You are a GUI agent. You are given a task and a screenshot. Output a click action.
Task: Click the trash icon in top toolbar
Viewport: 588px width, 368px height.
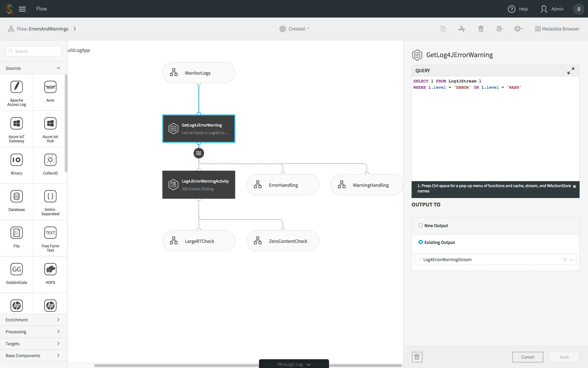point(481,29)
